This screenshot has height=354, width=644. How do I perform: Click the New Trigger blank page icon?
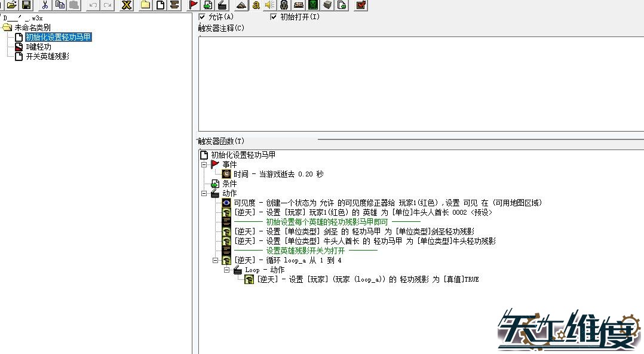(160, 5)
